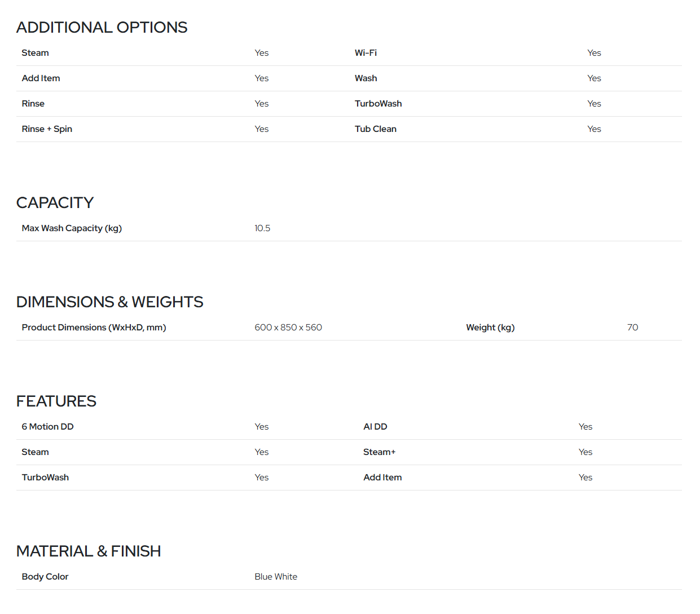
Task: Click the 10.5 capacity value
Action: (x=262, y=228)
